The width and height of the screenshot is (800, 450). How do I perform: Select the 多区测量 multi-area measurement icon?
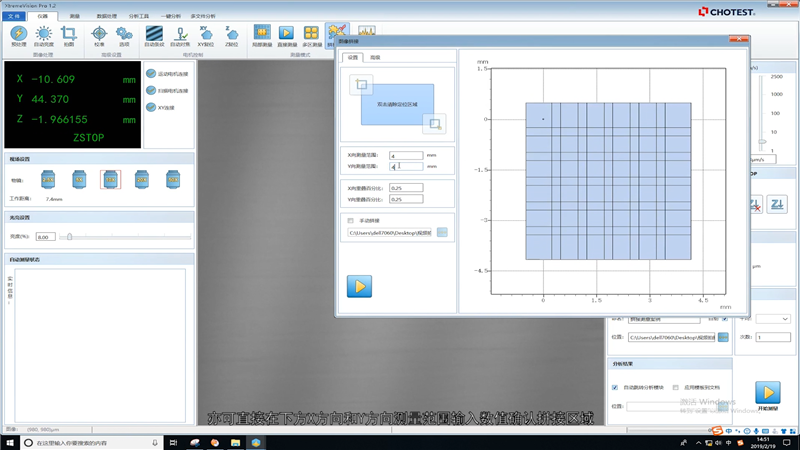[x=311, y=34]
